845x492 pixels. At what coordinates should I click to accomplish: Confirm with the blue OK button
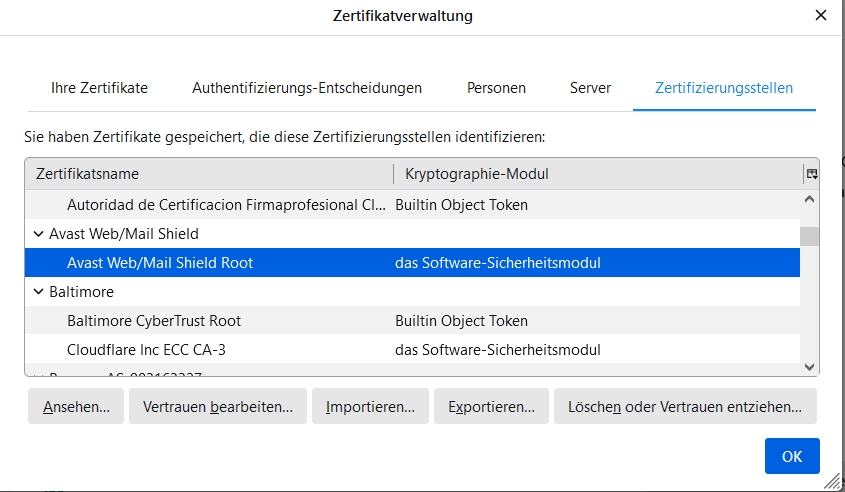tap(792, 456)
